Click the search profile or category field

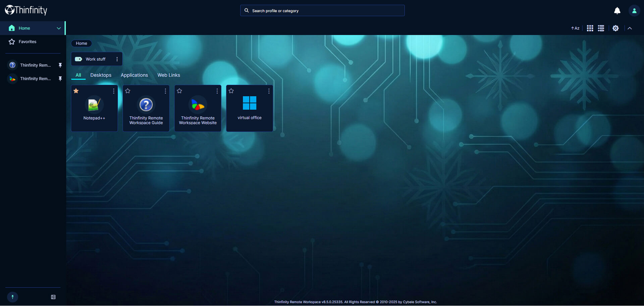(322, 10)
